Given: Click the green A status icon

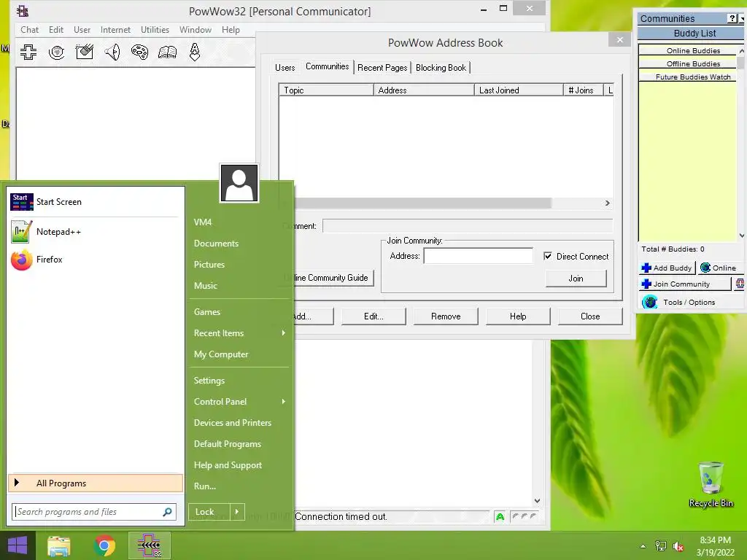Looking at the screenshot, I should 500,517.
